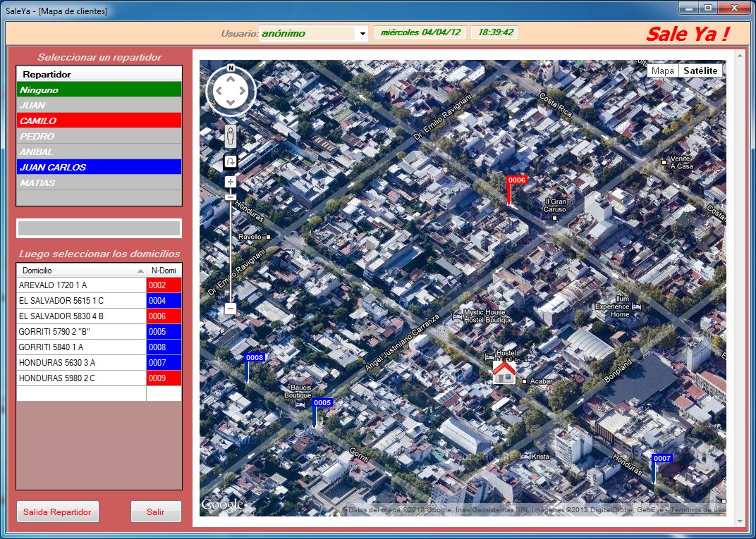756x539 pixels.
Task: Switch map to Satélite view
Action: tap(700, 70)
